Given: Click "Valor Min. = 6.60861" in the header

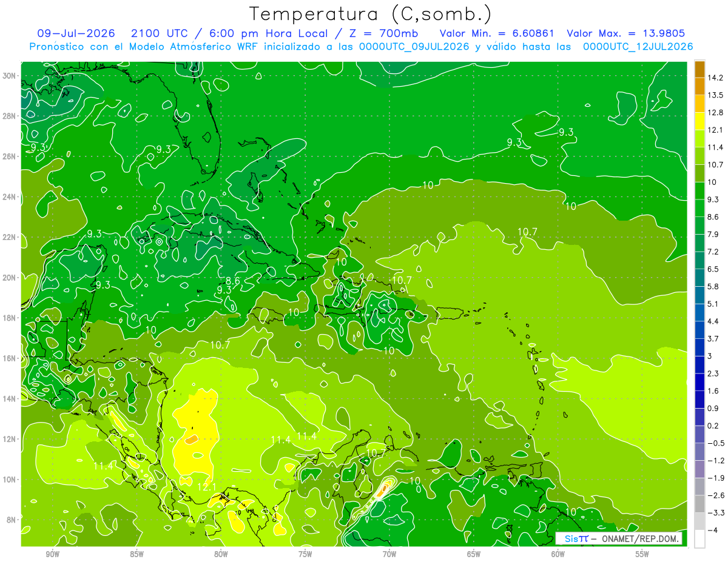Looking at the screenshot, I should (497, 33).
